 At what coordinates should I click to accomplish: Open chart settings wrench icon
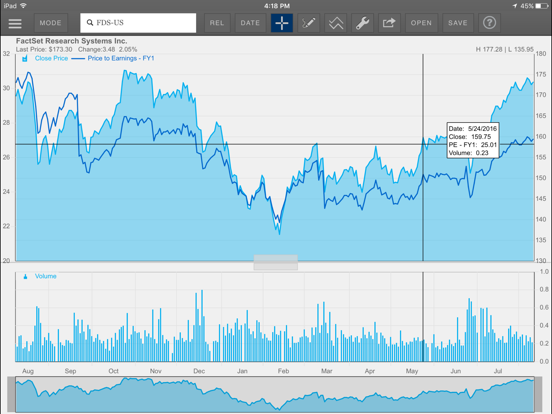point(362,23)
